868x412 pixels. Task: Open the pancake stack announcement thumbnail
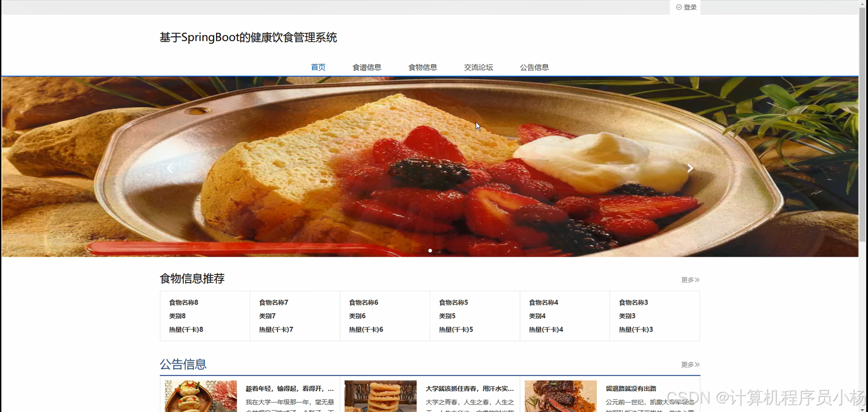click(x=380, y=396)
